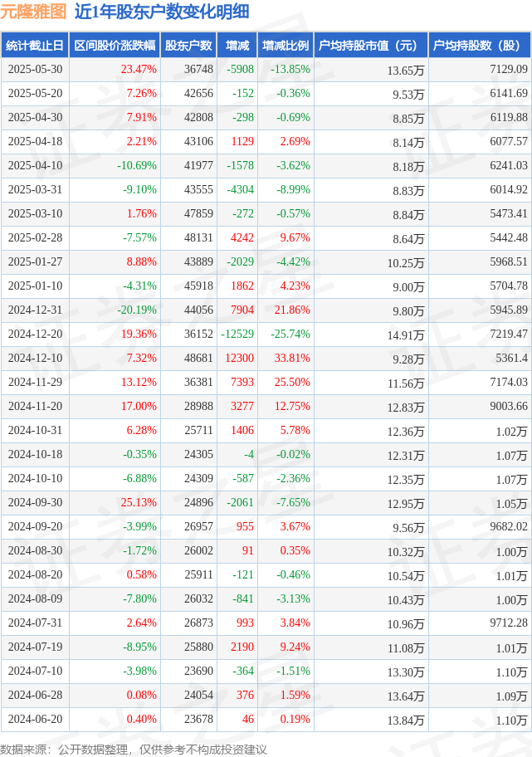Select the date cell 2024-10-31
The width and height of the screenshot is (532, 757).
pos(35,431)
